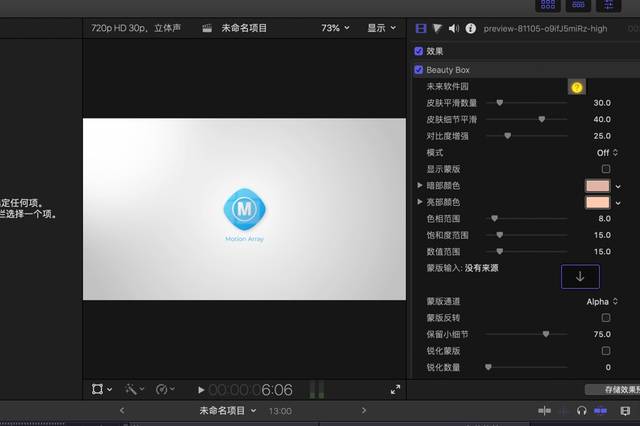The height and width of the screenshot is (426, 640).
Task: Click the 锐化数量 slider handle
Action: [x=488, y=367]
